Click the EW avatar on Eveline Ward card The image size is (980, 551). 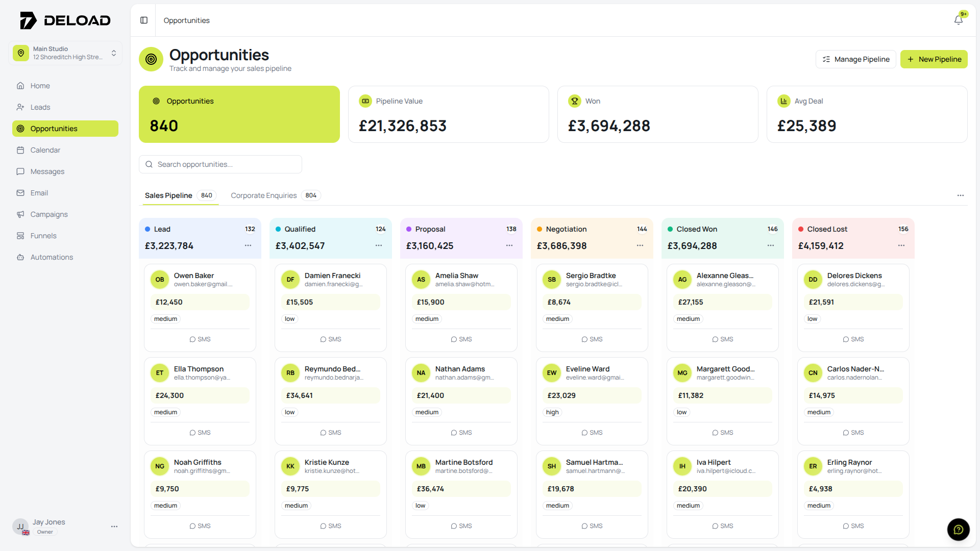tap(552, 373)
